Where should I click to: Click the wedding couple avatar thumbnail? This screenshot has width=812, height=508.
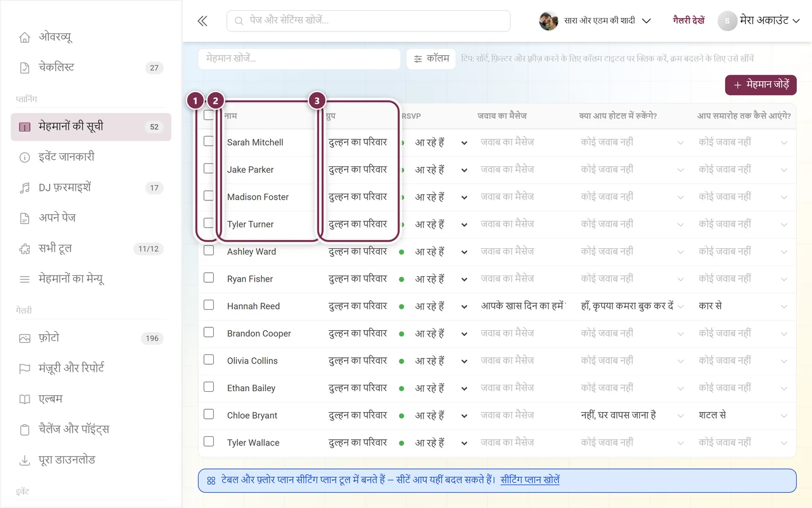pyautogui.click(x=549, y=21)
